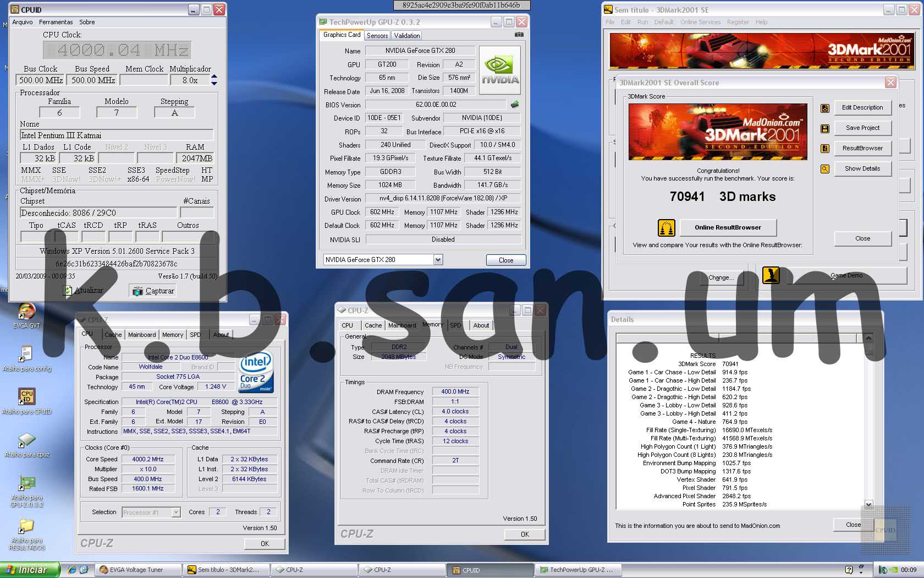The width and height of the screenshot is (924, 578).
Task: Open the GPU selection dropdown in GPU-Z
Action: (x=438, y=260)
